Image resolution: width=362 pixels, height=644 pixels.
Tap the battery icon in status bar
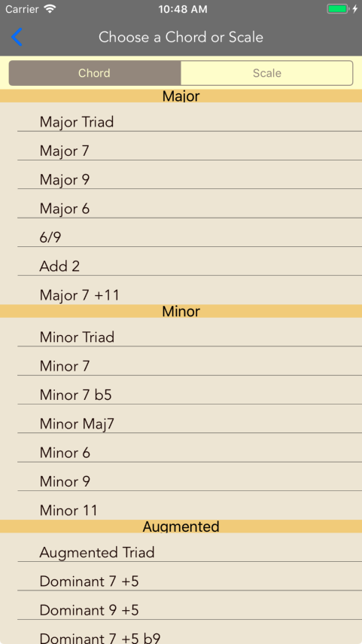[x=337, y=9]
